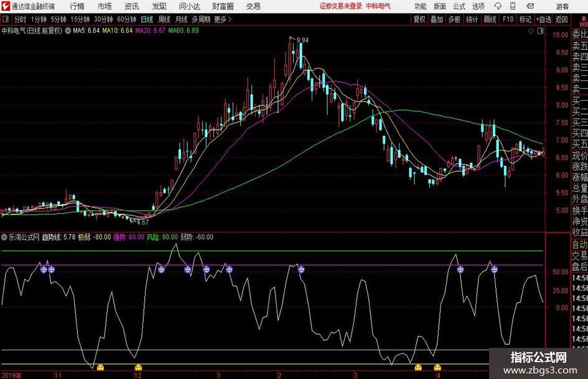
Task: Open the 行情 menu
Action: pyautogui.click(x=77, y=6)
